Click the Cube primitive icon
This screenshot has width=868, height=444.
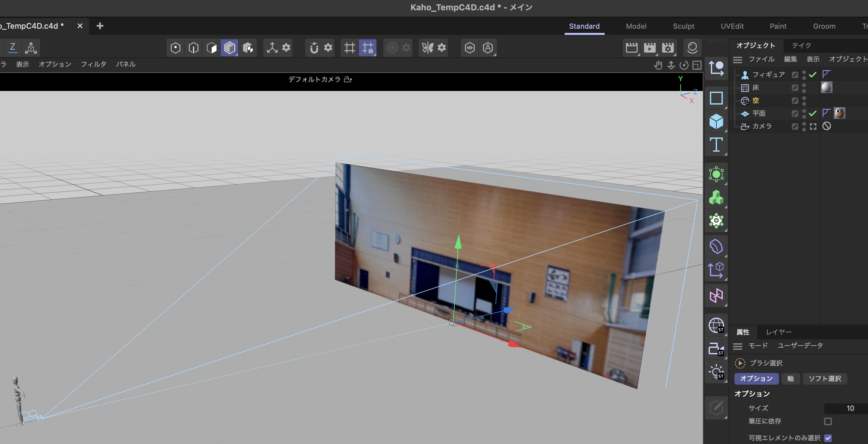point(716,121)
